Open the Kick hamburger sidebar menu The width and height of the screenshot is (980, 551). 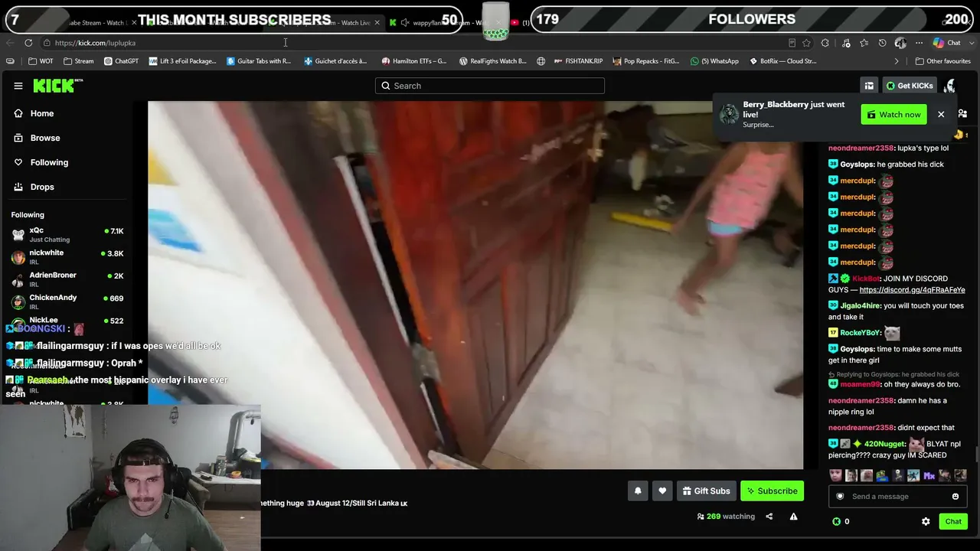[x=18, y=86]
